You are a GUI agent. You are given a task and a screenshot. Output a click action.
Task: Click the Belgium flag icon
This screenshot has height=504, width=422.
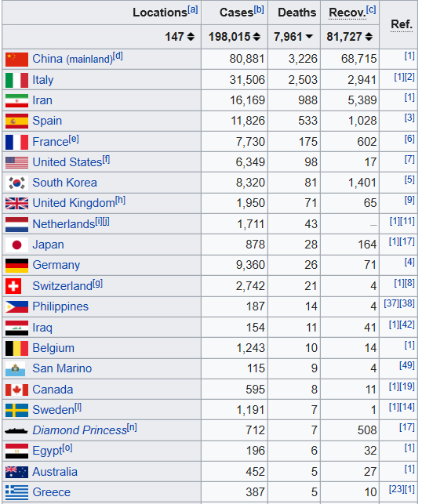(x=16, y=349)
